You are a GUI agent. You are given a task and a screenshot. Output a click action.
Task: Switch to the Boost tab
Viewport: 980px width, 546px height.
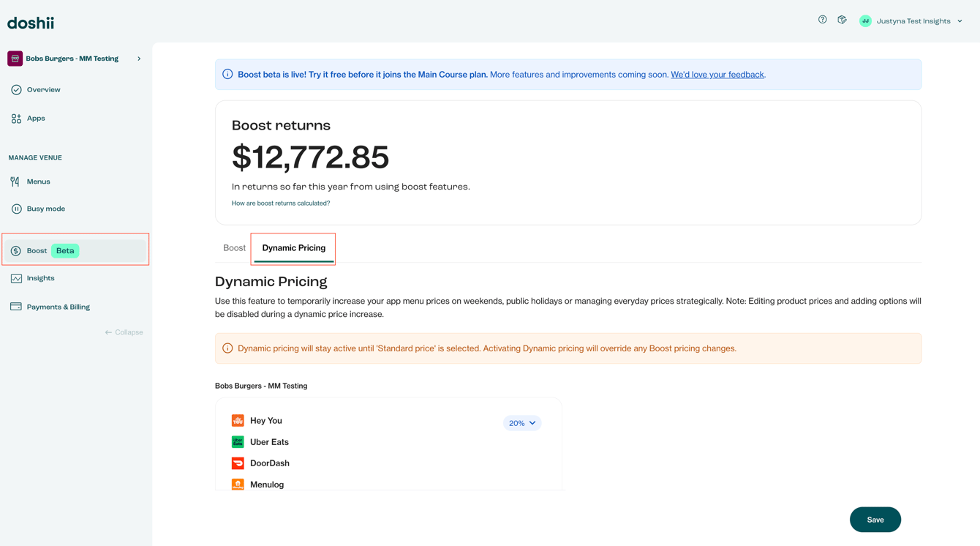234,248
